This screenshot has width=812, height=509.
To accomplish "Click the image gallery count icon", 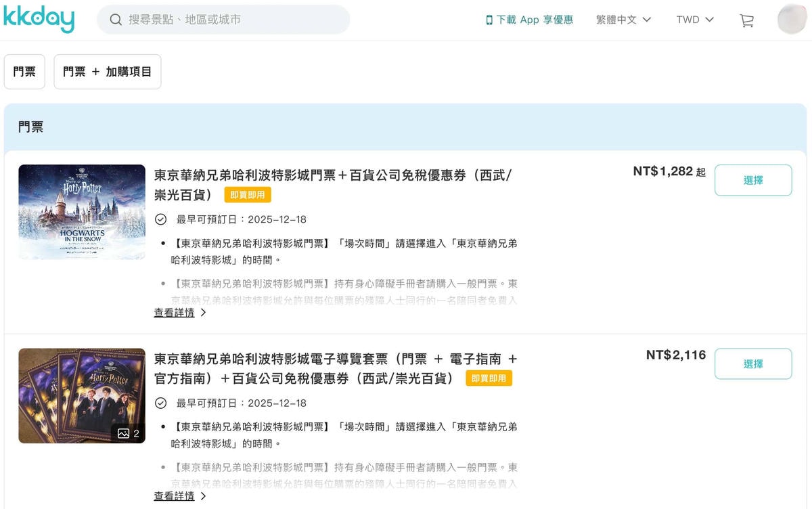I will pos(129,433).
